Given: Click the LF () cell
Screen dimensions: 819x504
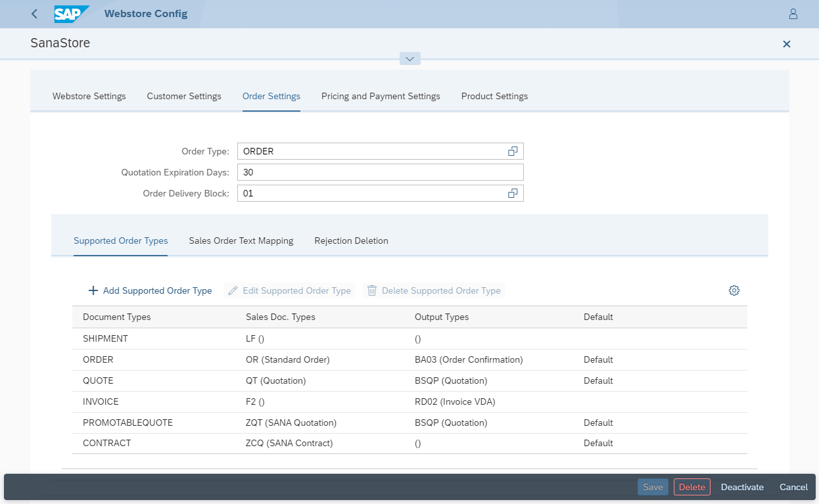Looking at the screenshot, I should (x=255, y=339).
